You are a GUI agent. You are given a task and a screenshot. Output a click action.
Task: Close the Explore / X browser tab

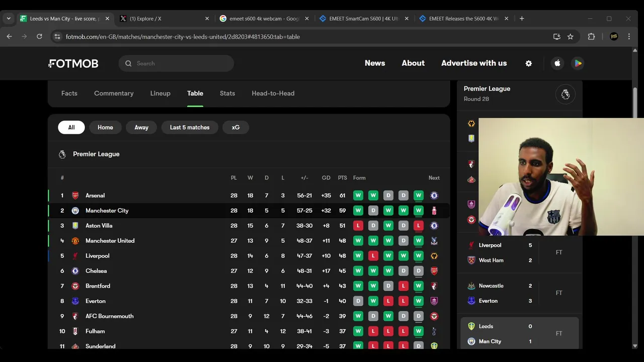click(207, 19)
